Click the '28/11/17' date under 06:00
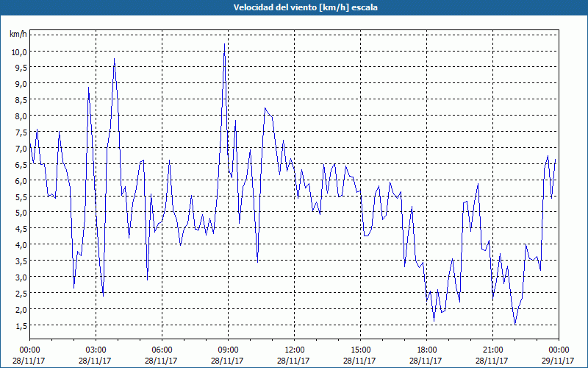 [x=161, y=361]
